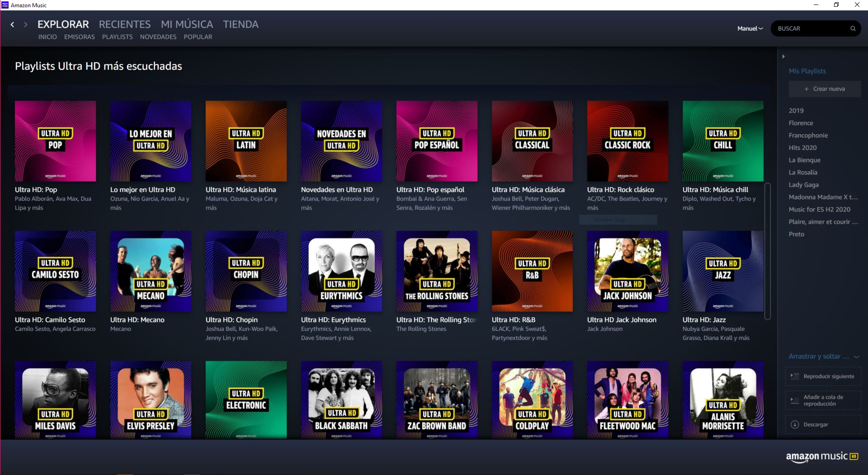Image resolution: width=868 pixels, height=475 pixels.
Task: Open the TIENDA tab
Action: click(x=240, y=24)
